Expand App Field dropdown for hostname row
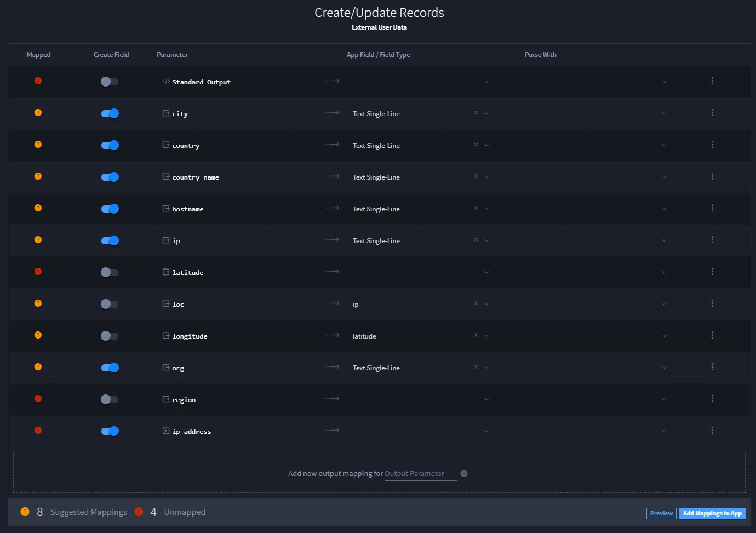This screenshot has height=533, width=756. pyautogui.click(x=486, y=209)
